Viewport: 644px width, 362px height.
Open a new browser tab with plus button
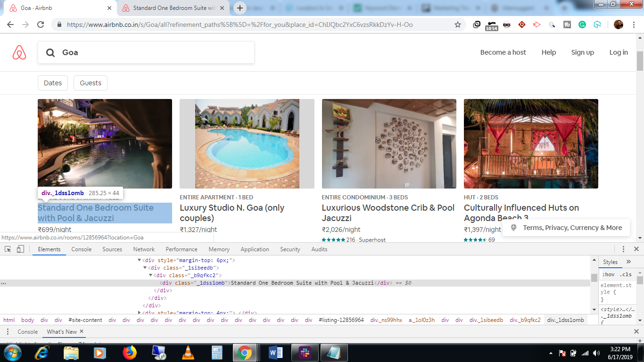[240, 8]
